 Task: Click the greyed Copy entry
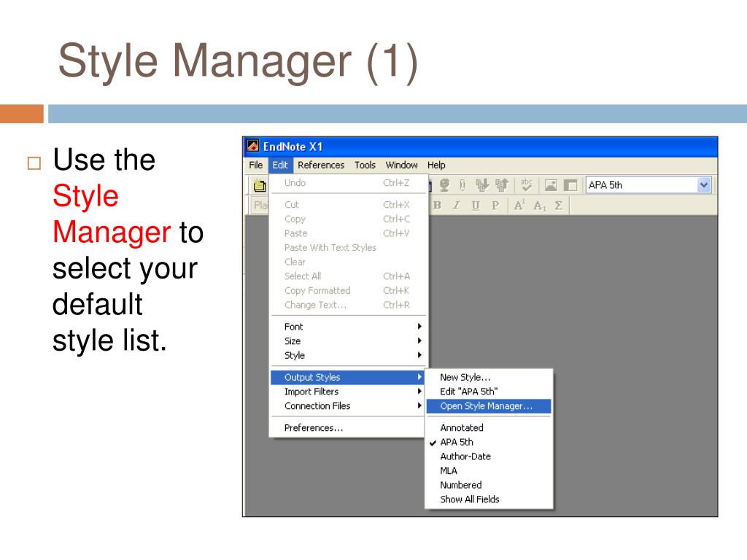(x=348, y=219)
